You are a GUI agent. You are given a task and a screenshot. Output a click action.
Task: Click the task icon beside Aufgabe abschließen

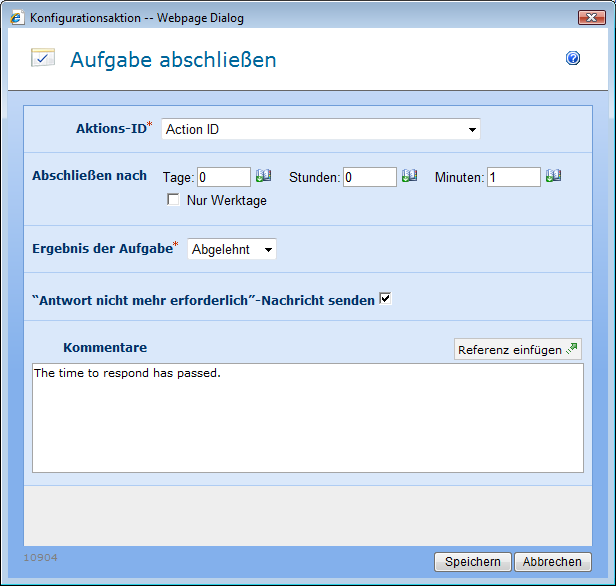43,58
